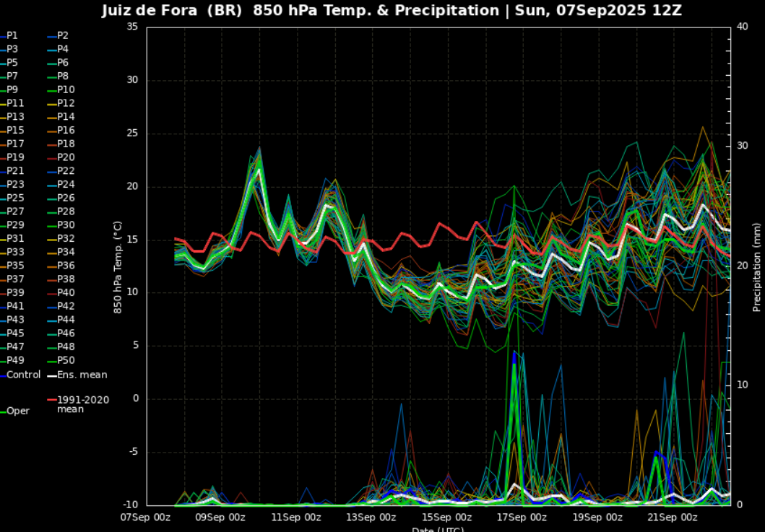
Task: Toggle the Ens. mean series in the legend
Action: pyautogui.click(x=82, y=375)
